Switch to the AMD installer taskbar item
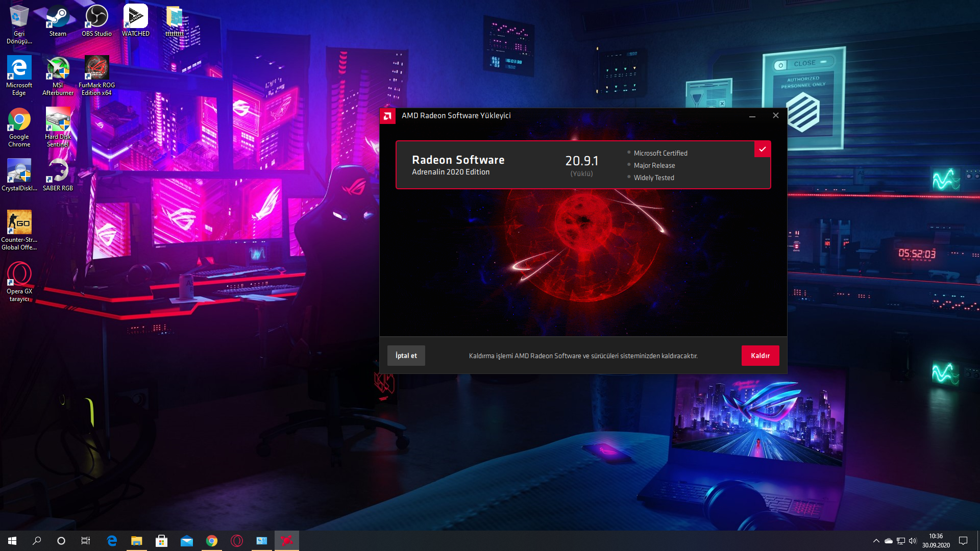 click(x=286, y=541)
